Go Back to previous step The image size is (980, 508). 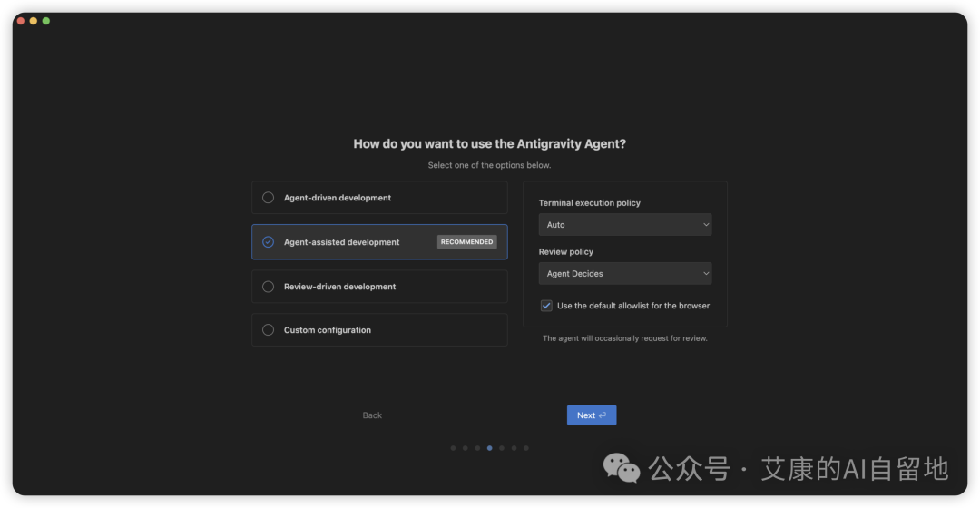tap(372, 415)
